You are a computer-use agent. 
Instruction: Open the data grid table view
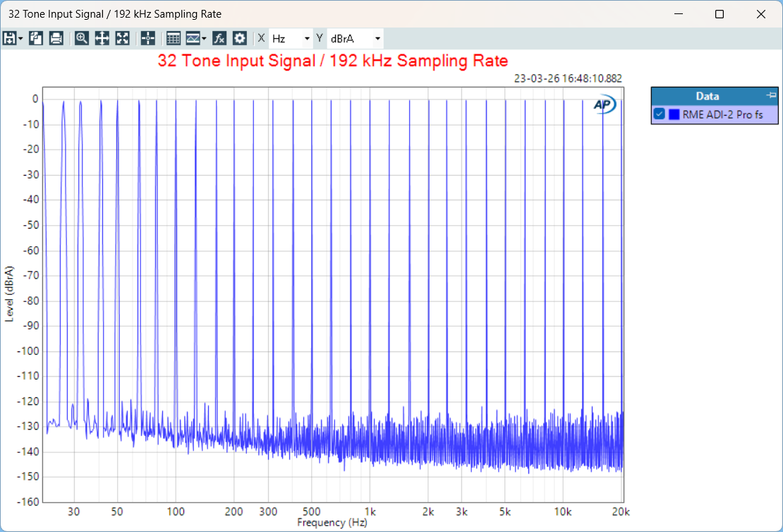173,38
